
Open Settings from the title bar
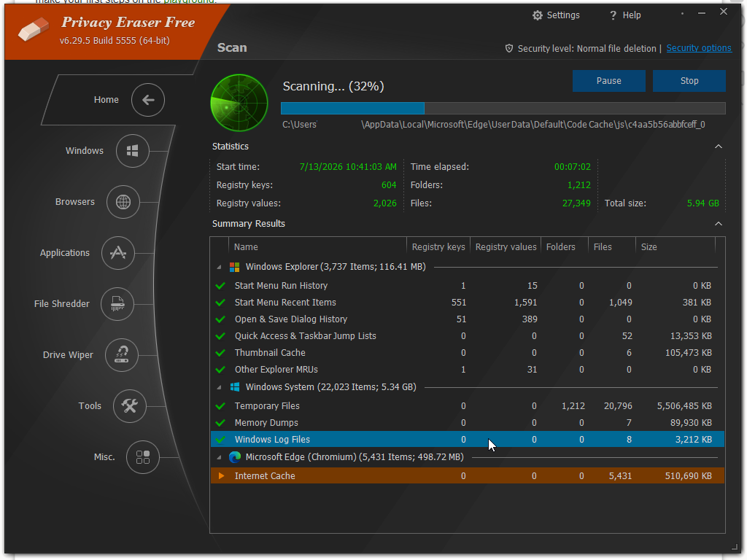tap(556, 15)
